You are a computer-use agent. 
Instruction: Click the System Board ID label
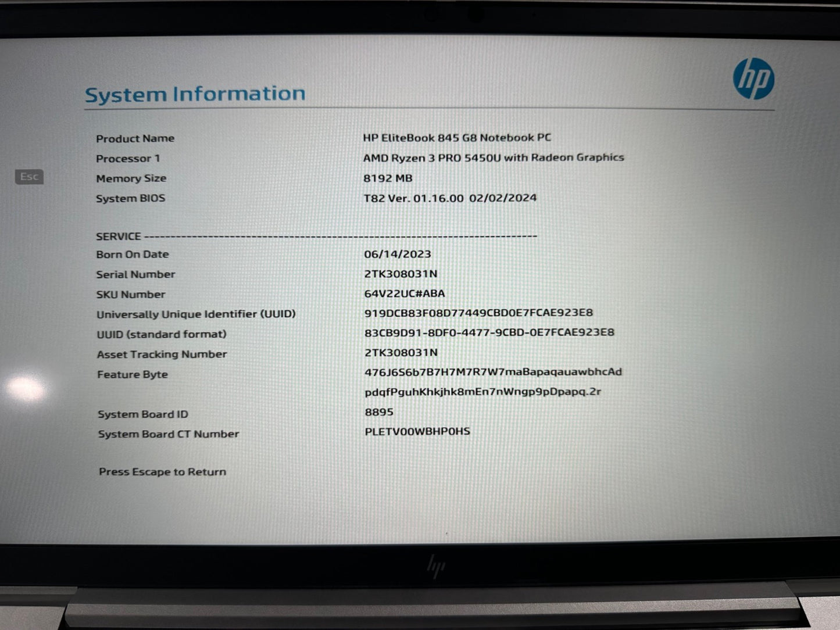(x=143, y=414)
